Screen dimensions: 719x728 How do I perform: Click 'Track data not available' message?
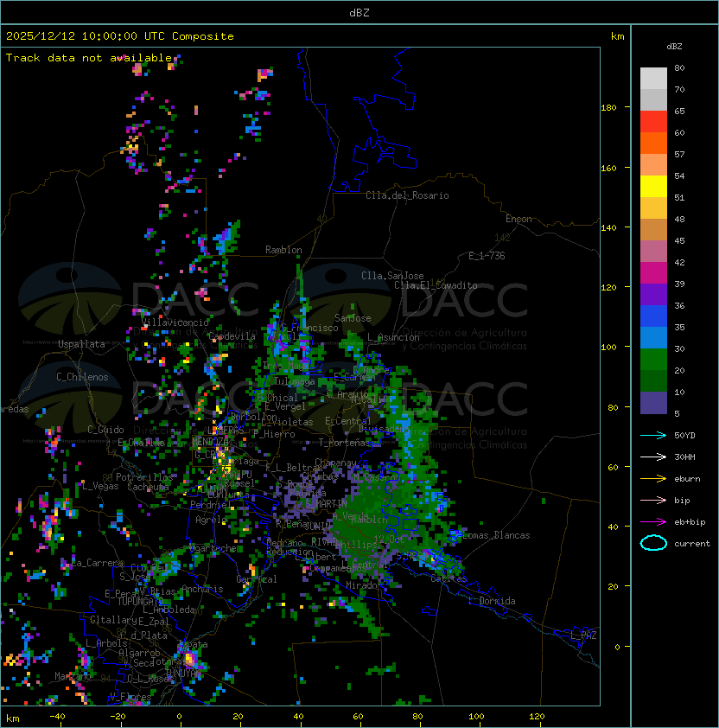(89, 58)
